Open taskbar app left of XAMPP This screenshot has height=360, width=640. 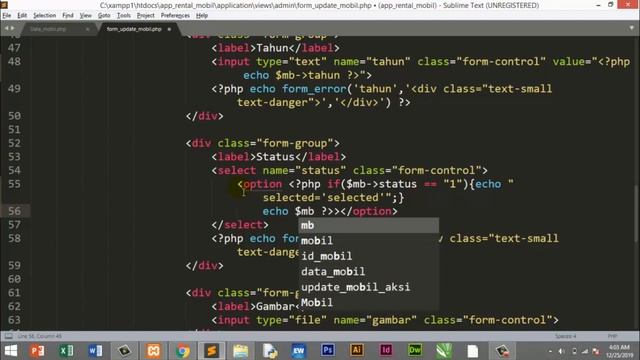(124, 351)
